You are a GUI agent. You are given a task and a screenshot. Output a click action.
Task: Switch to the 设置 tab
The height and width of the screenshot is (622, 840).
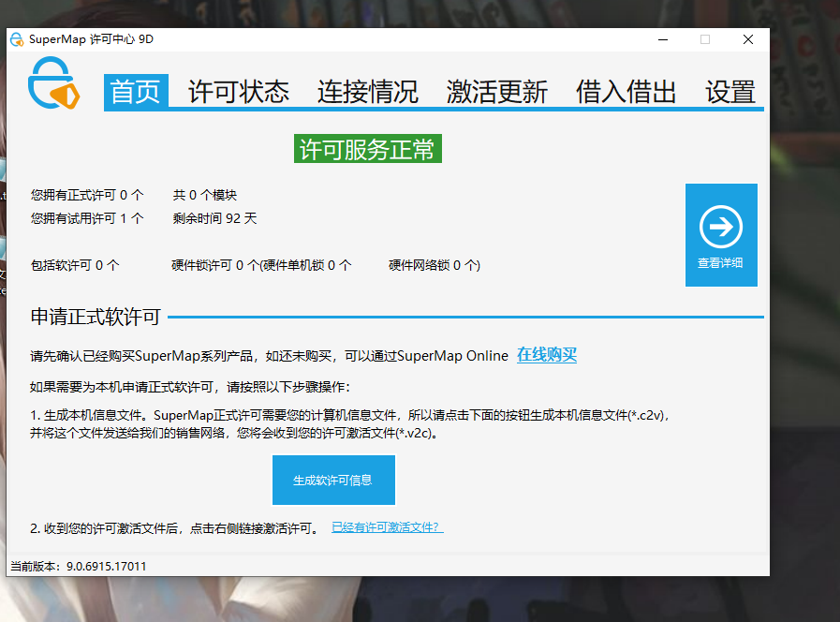click(730, 92)
